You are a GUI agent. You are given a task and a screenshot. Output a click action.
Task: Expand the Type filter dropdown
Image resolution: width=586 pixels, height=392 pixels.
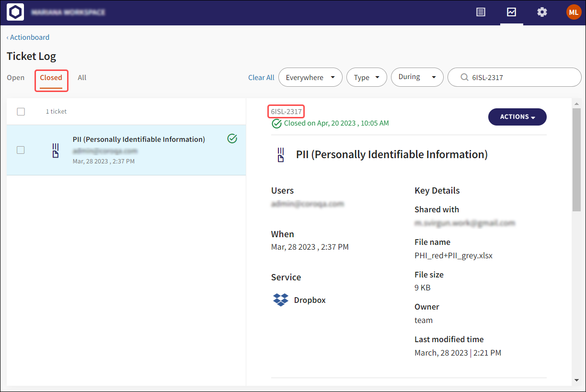pyautogui.click(x=367, y=77)
